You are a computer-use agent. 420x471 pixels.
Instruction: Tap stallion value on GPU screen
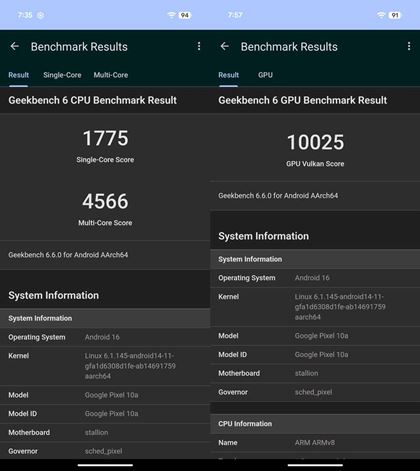pos(306,373)
